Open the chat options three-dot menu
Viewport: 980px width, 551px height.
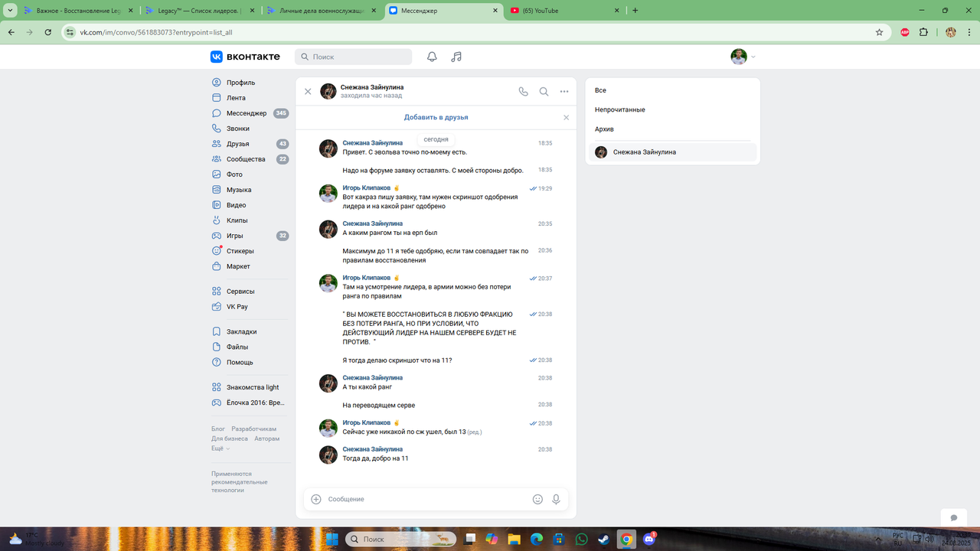[x=564, y=91]
